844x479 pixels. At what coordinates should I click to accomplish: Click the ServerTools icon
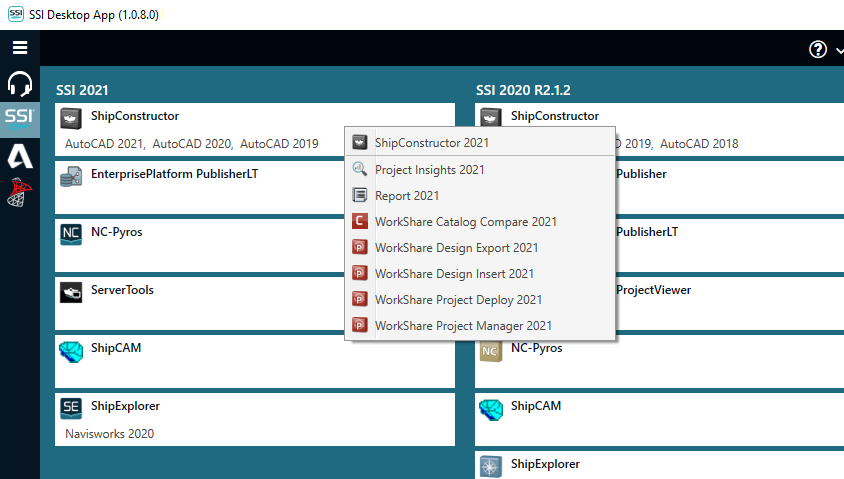point(71,293)
